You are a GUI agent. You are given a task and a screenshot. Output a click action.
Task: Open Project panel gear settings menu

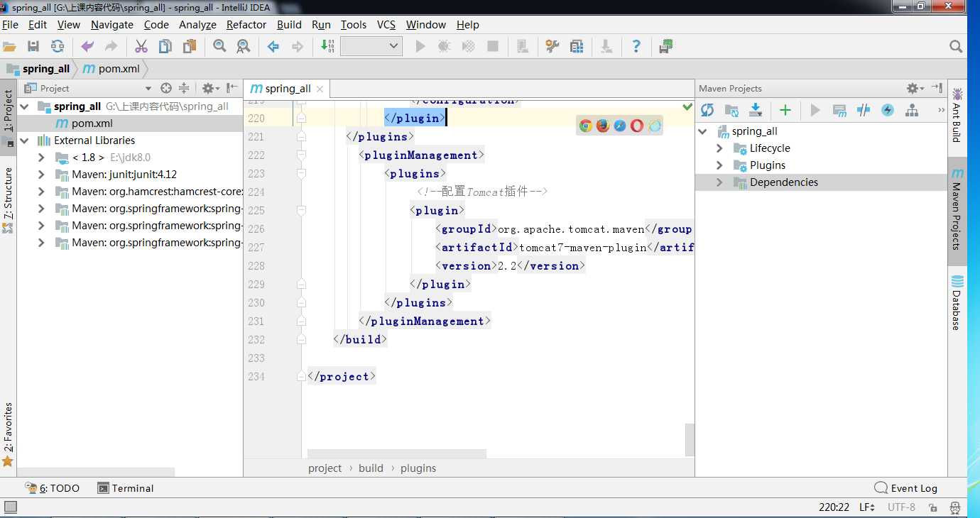click(210, 88)
